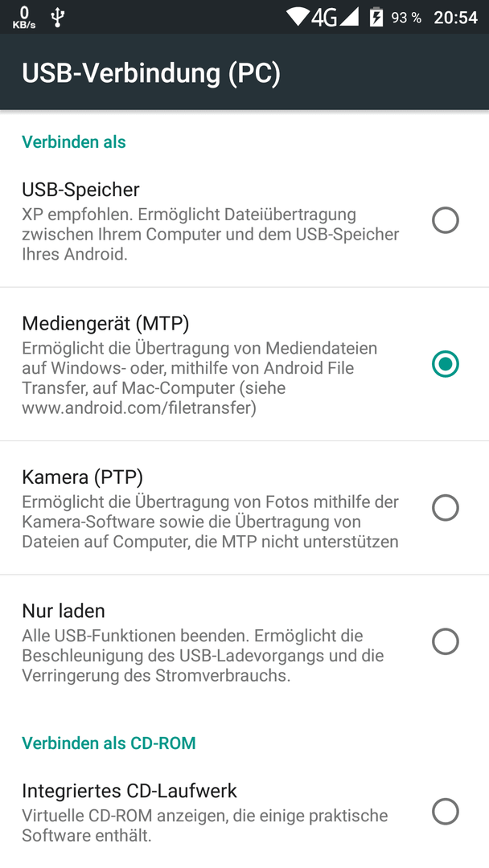
Task: Tap the 93 % battery percentage
Action: [x=406, y=18]
